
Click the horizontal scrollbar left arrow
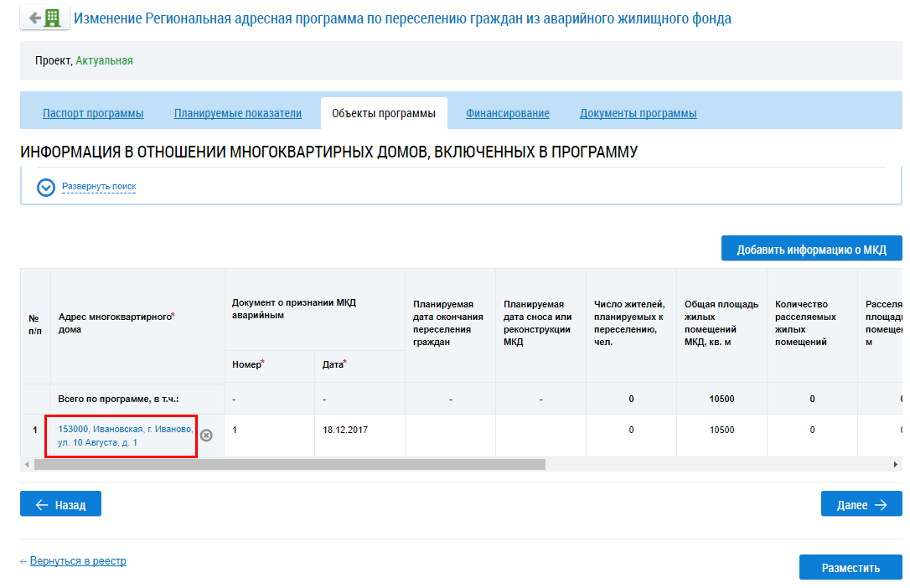click(27, 465)
